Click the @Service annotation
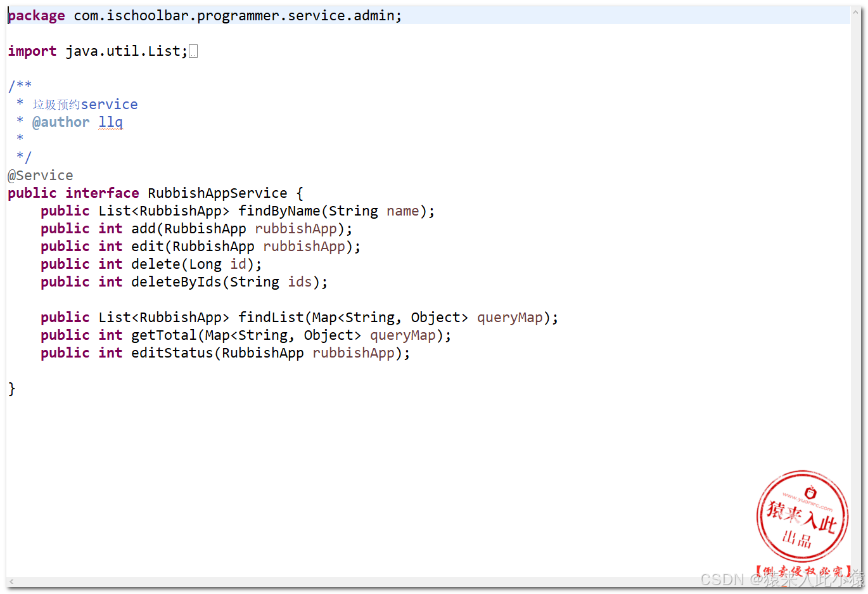 point(41,176)
